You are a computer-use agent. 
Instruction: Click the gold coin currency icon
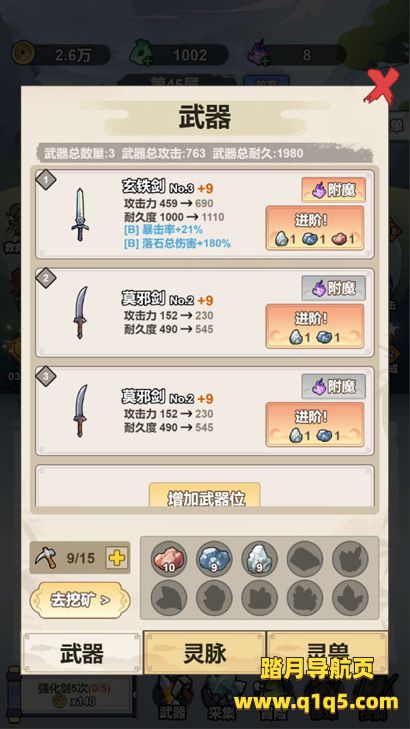pos(23,55)
